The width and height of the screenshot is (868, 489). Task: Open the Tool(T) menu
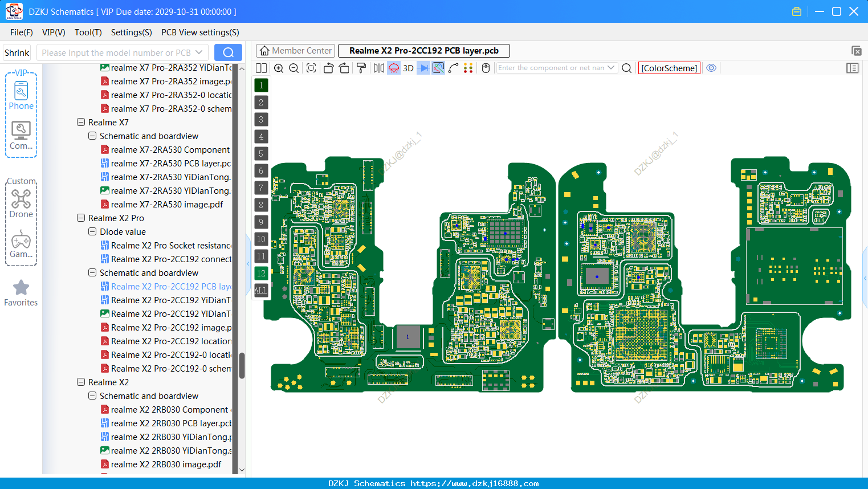coord(88,32)
